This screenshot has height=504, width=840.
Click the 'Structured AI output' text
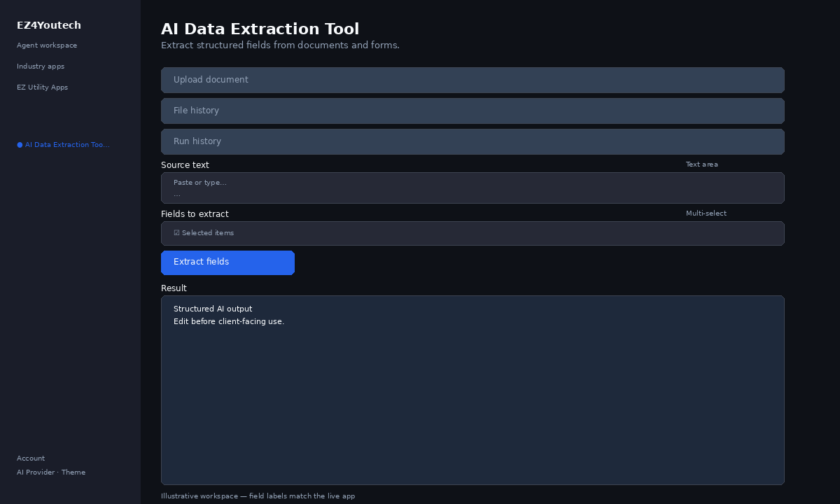(x=213, y=309)
